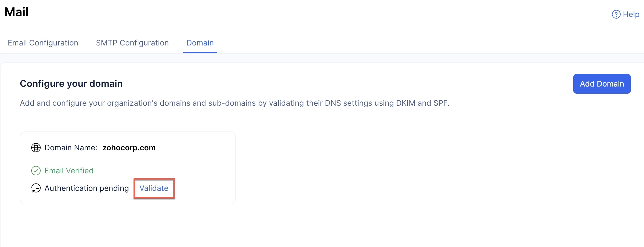Click the Email Verified status label
This screenshot has height=247, width=644.
tap(69, 171)
